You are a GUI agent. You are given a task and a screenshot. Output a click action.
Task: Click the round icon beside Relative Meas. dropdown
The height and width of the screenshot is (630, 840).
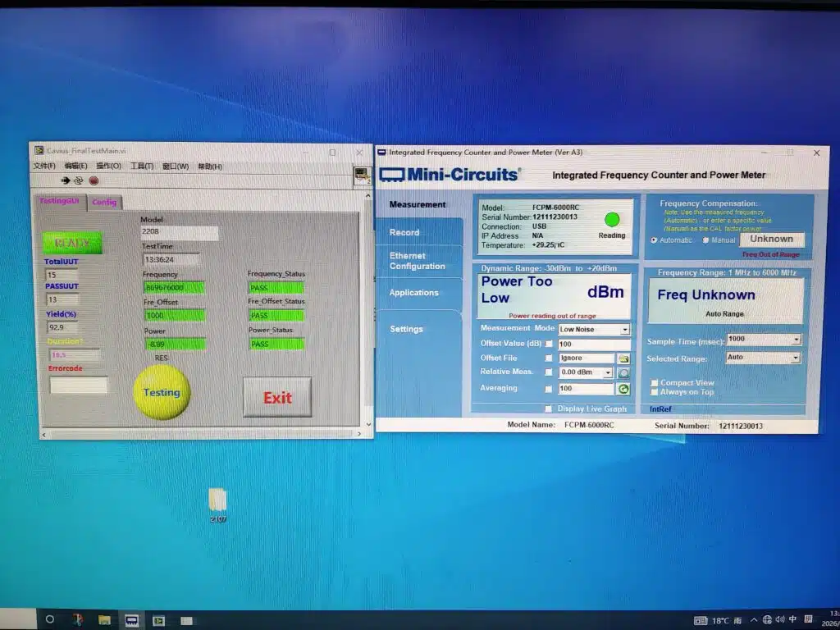[623, 373]
